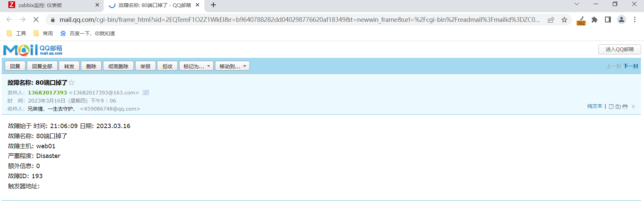Click the browser forward arrow
The width and height of the screenshot is (644, 201).
pos(22,19)
